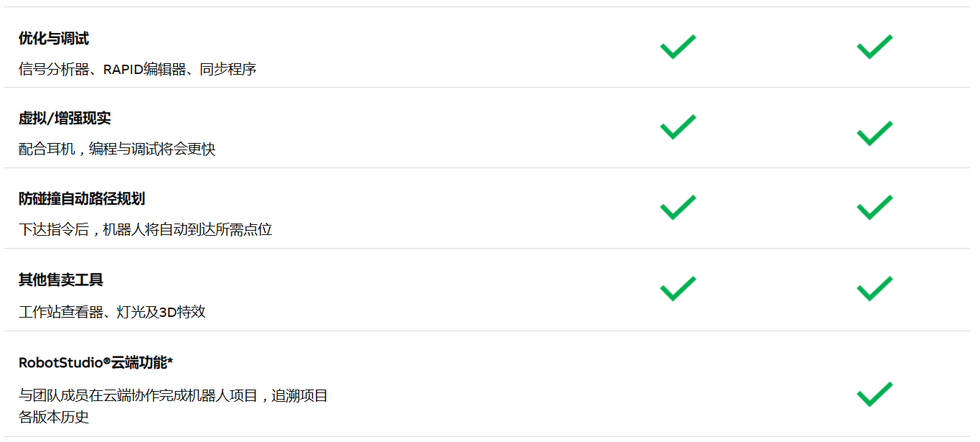The image size is (980, 442).
Task: Click the first checkmark for 虚拟/增强现实
Action: [678, 126]
